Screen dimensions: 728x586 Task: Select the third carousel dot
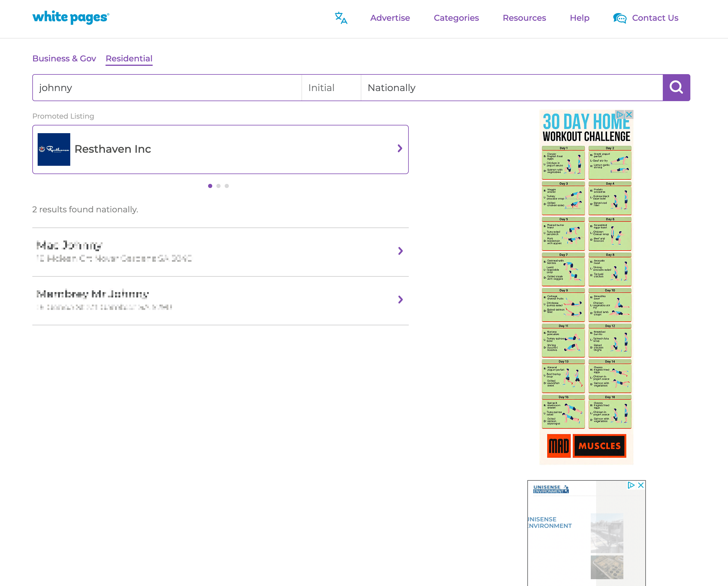pos(227,186)
